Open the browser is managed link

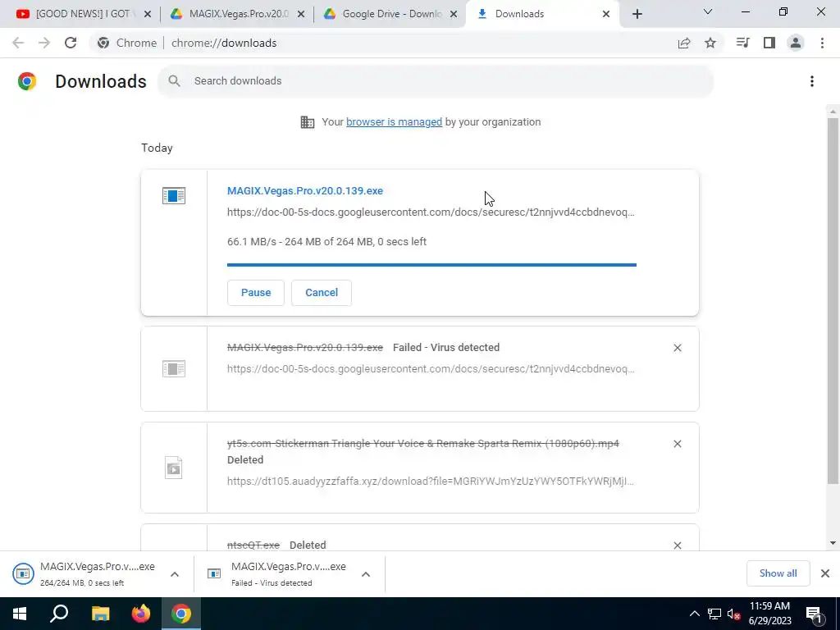(x=394, y=122)
